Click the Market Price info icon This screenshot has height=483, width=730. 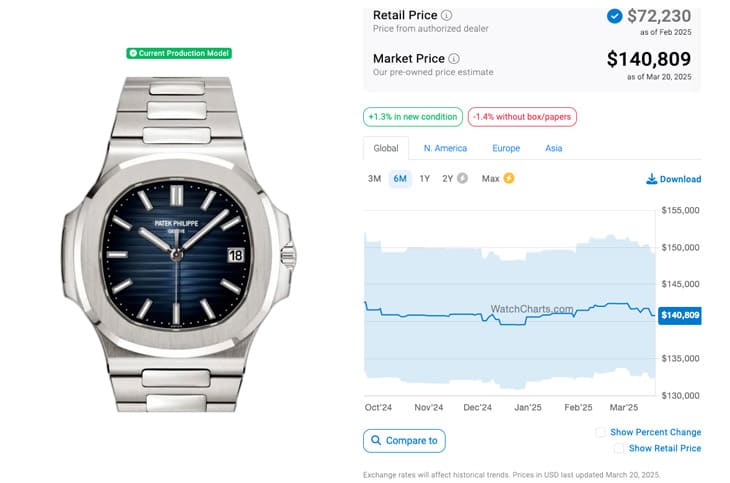454,59
